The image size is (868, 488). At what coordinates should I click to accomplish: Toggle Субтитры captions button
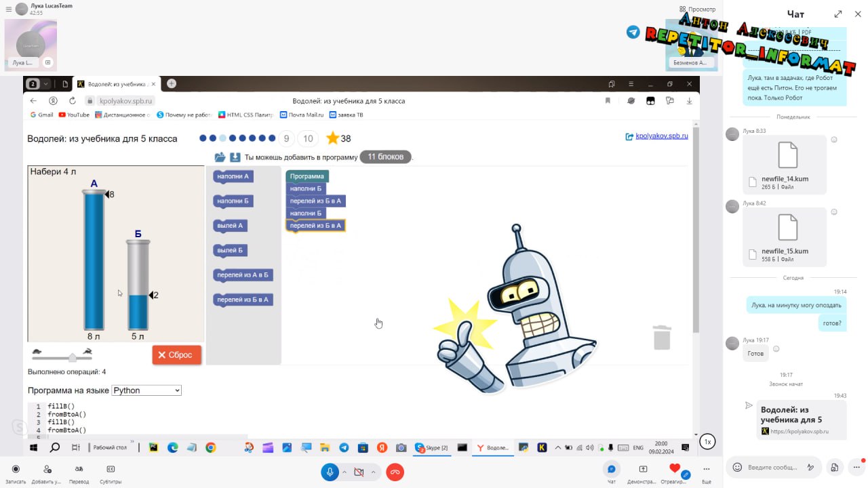pos(111,472)
